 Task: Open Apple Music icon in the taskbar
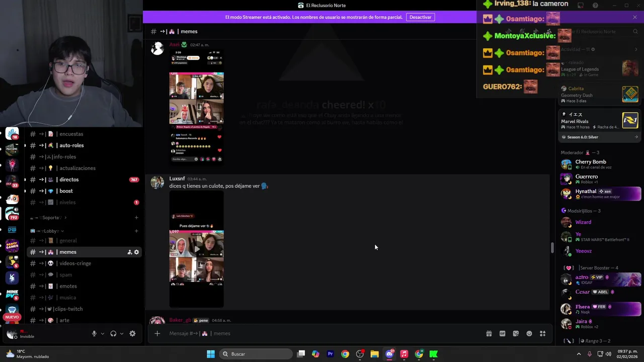(404, 354)
